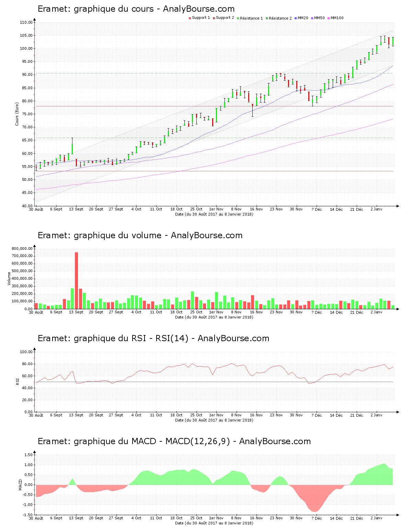The height and width of the screenshot is (532, 412).
Task: Click the Résistance 1 legend color square
Action: [238, 18]
